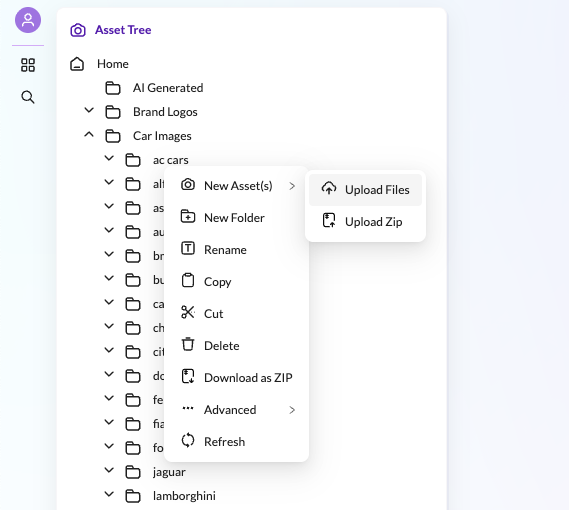Open the Advanced submenu arrow
This screenshot has height=510, width=569.
[x=292, y=410]
